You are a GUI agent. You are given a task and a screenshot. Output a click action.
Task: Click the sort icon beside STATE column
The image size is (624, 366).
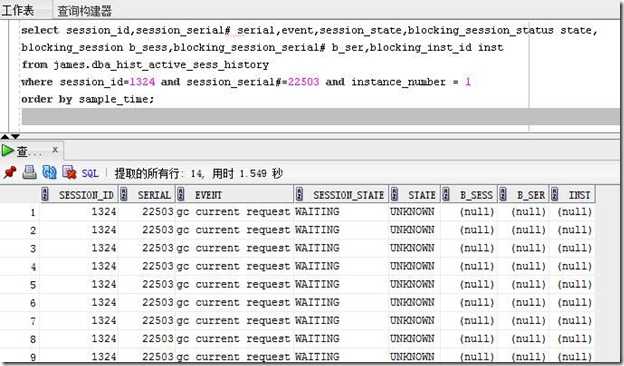click(x=395, y=195)
